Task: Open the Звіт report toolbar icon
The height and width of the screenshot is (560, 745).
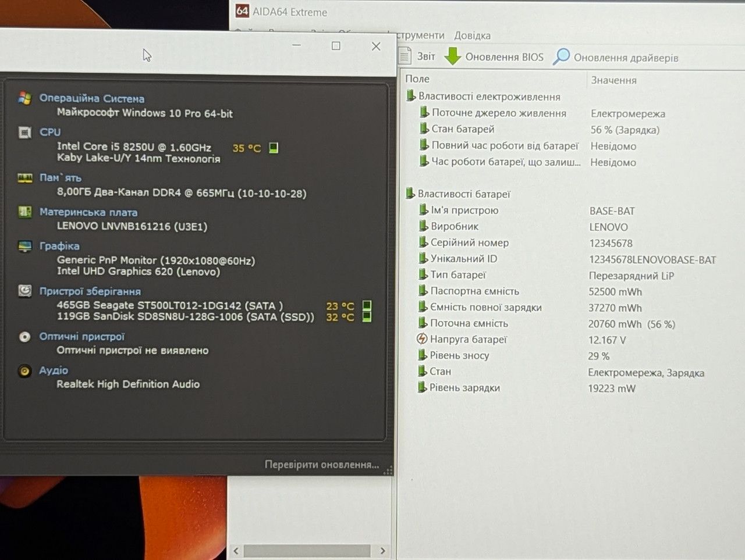Action: [405, 56]
